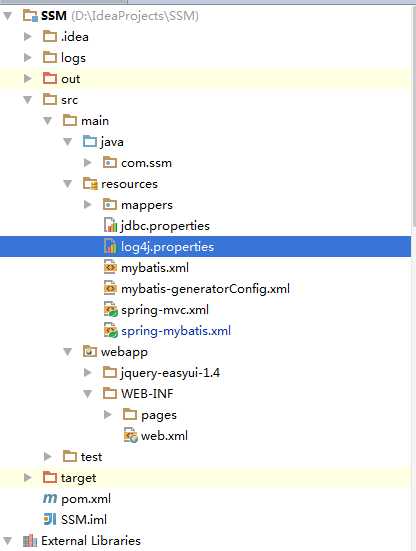The image size is (416, 551).
Task: Collapse the External Libraries arrow
Action: pyautogui.click(x=8, y=541)
